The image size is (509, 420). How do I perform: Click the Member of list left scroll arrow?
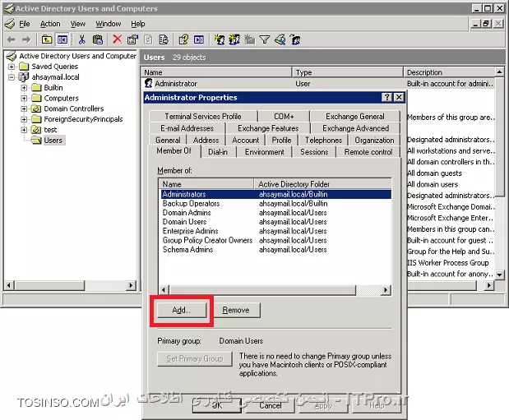[x=164, y=290]
